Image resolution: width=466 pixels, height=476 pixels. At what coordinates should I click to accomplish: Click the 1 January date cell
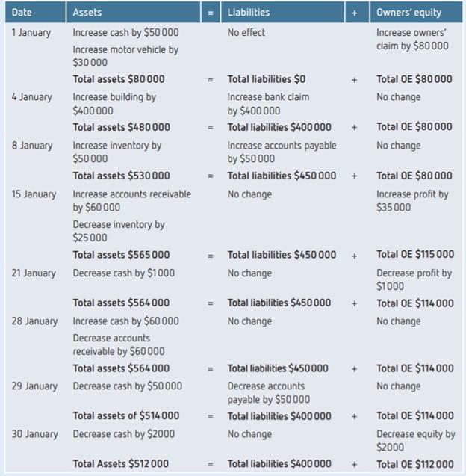point(32,33)
